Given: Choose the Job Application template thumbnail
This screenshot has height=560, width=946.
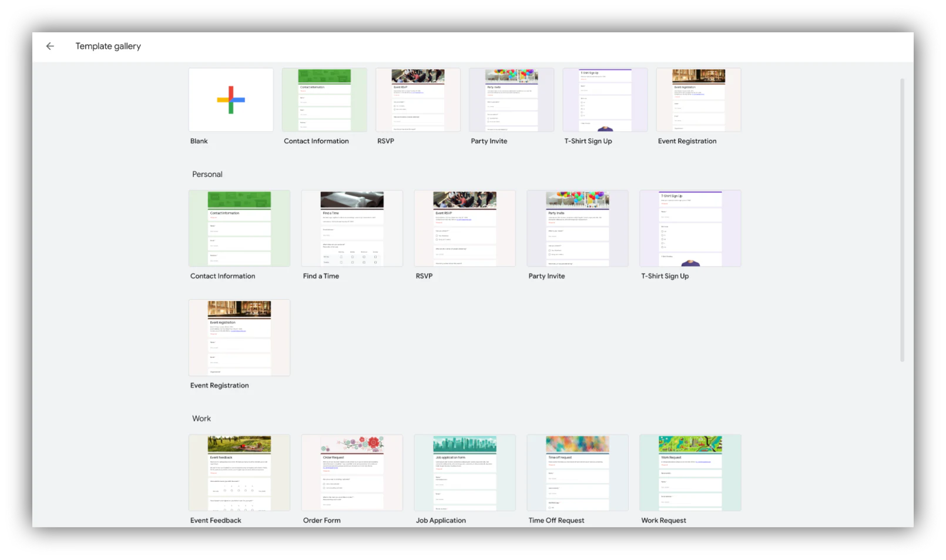Looking at the screenshot, I should click(x=465, y=473).
